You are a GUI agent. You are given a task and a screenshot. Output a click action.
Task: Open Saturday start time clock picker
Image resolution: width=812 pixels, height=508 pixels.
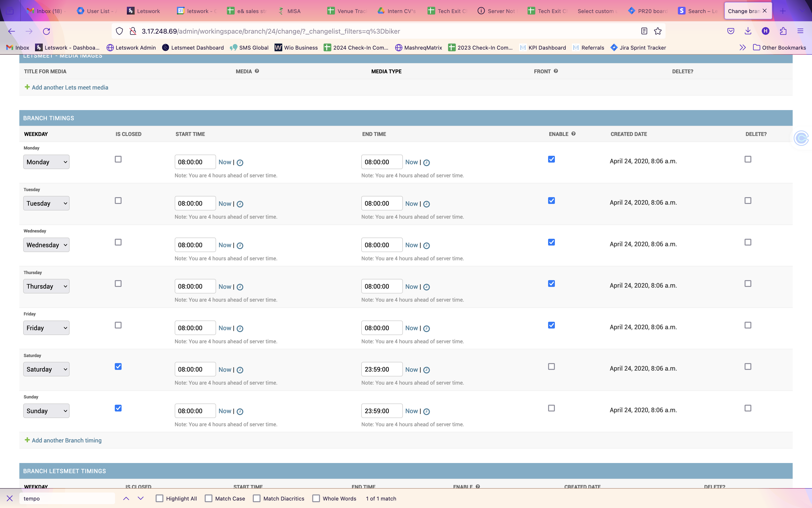coord(240,370)
